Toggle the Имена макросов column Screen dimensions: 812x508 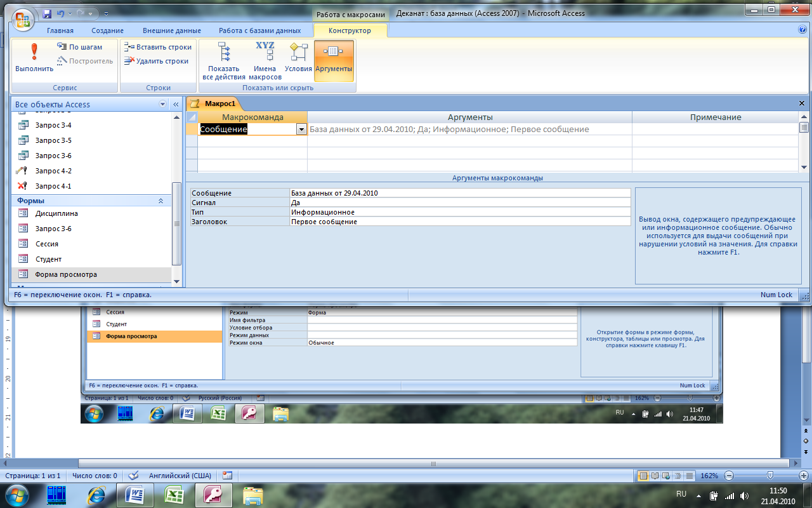point(265,62)
